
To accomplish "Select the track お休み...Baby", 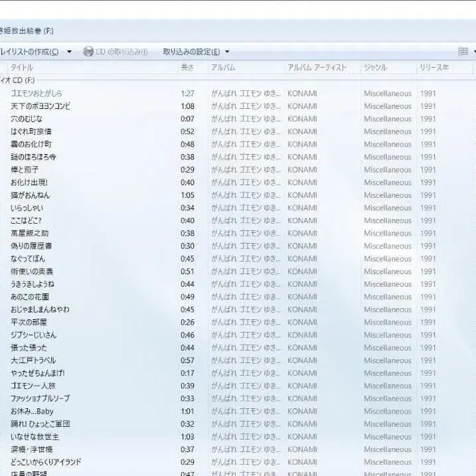I will (33, 412).
